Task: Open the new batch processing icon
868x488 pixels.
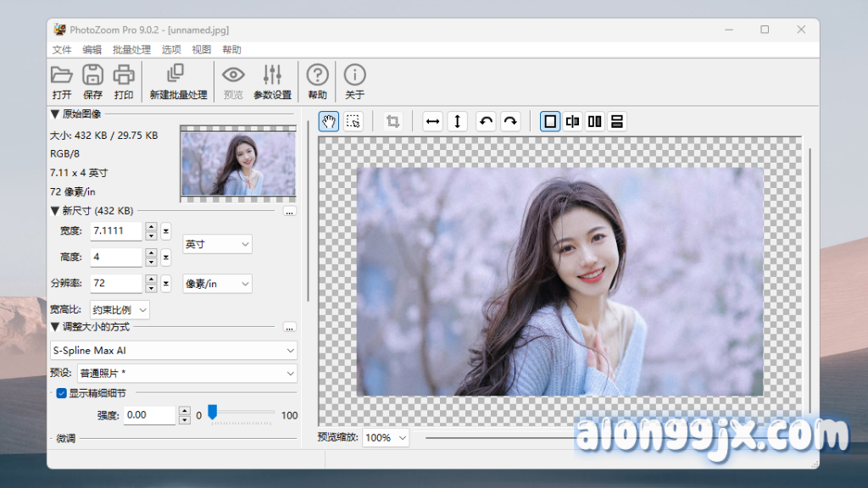Action: coord(177,75)
